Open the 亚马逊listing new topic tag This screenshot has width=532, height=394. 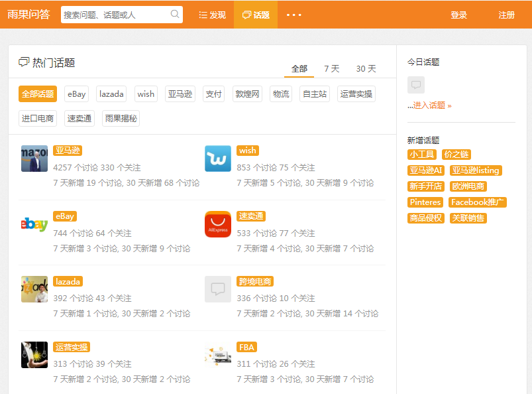(476, 170)
